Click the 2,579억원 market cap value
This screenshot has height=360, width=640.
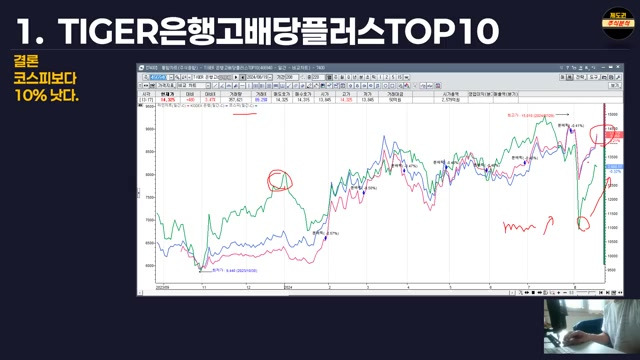point(450,100)
